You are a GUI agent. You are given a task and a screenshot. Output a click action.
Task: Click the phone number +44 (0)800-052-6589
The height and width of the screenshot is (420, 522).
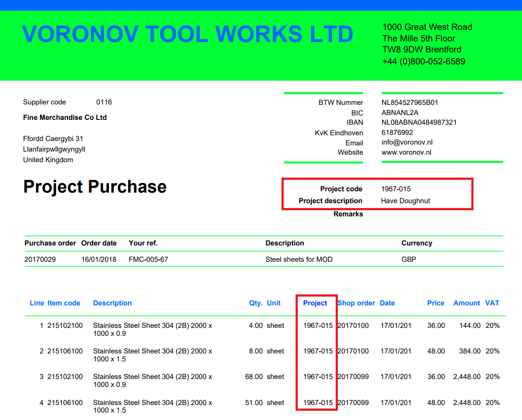tap(423, 61)
